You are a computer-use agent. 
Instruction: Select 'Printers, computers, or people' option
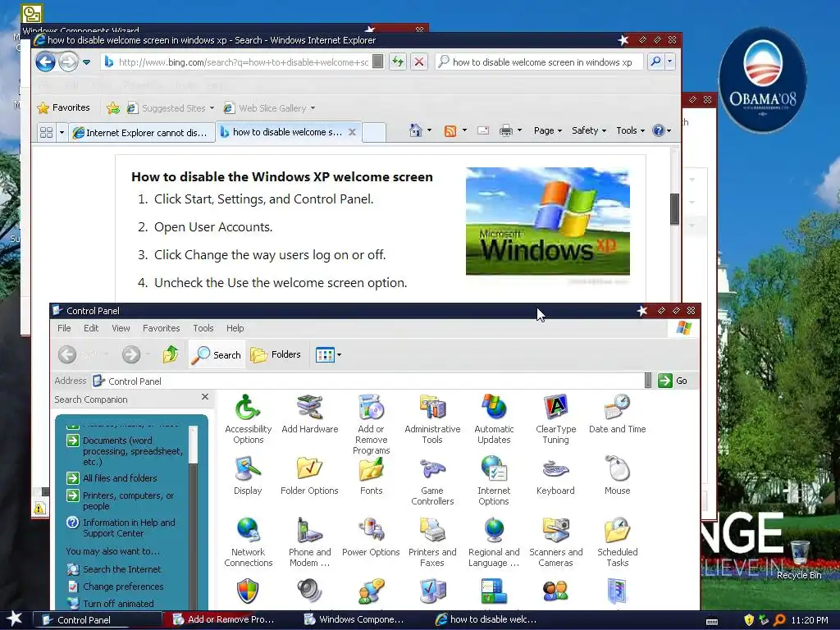(120, 501)
